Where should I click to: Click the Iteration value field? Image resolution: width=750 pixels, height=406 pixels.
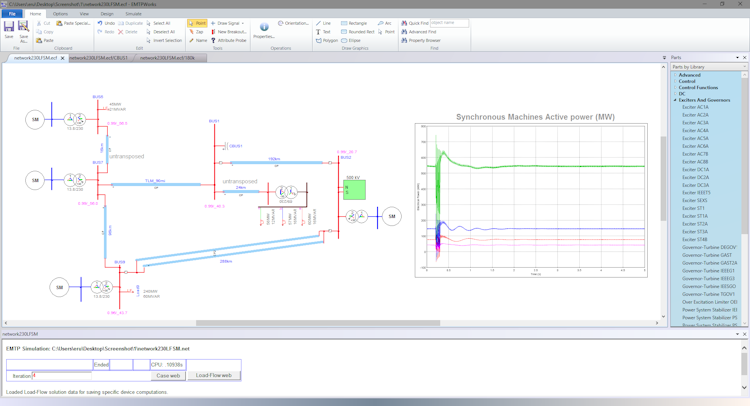click(x=62, y=376)
